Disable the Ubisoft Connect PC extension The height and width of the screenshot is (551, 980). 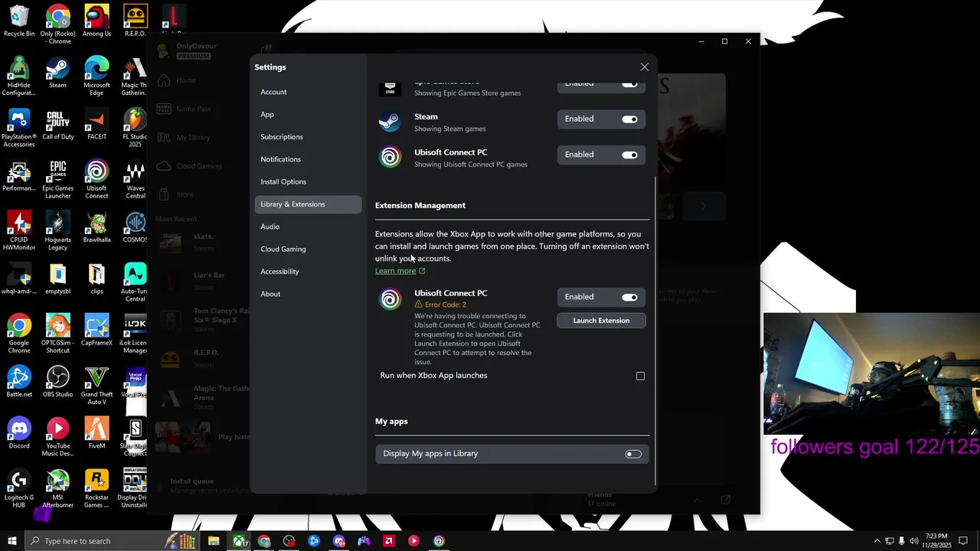click(x=629, y=298)
